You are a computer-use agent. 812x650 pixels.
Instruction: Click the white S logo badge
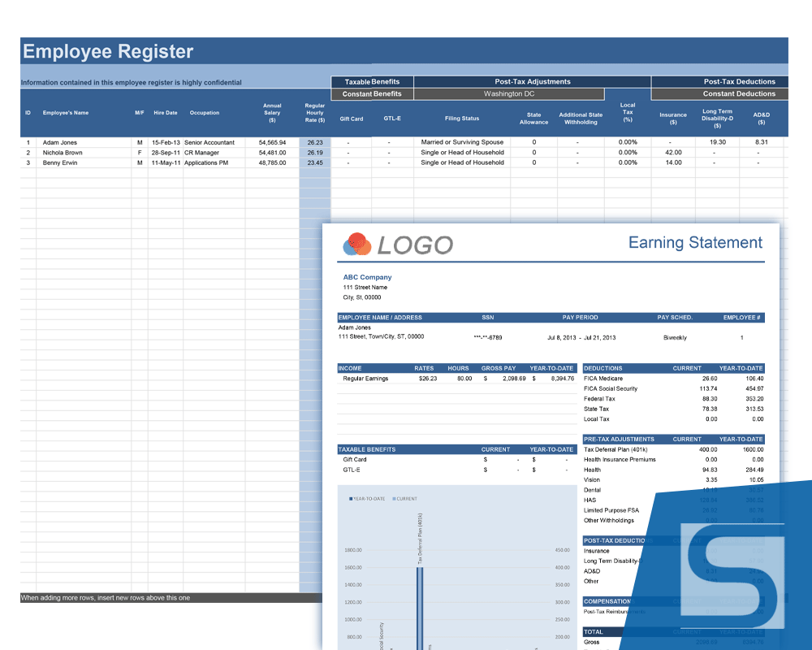(x=732, y=575)
